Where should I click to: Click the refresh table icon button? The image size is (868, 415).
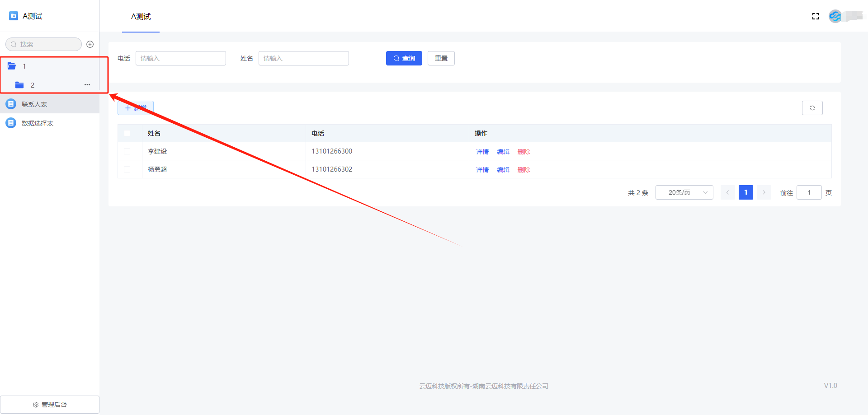[812, 108]
